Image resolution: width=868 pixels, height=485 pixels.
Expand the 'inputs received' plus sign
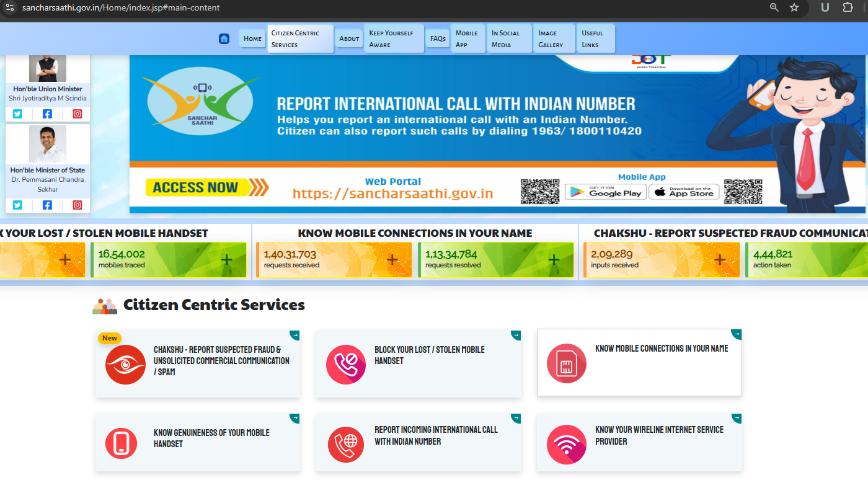[719, 259]
